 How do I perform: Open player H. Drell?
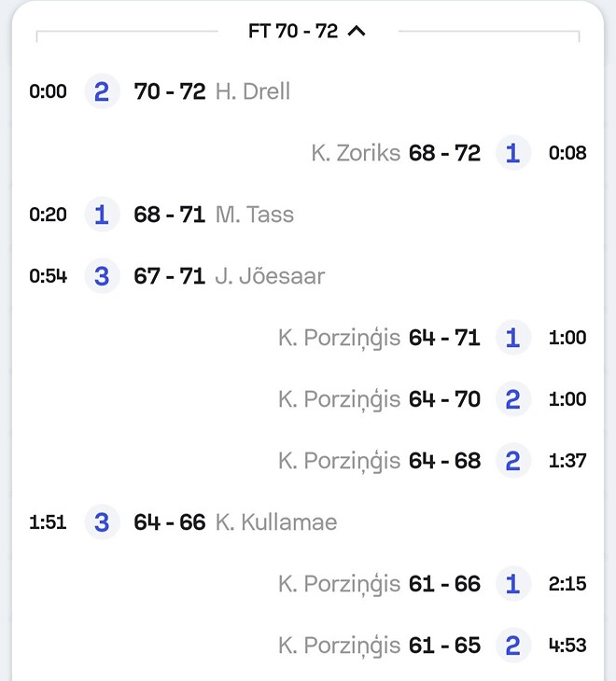click(x=253, y=91)
